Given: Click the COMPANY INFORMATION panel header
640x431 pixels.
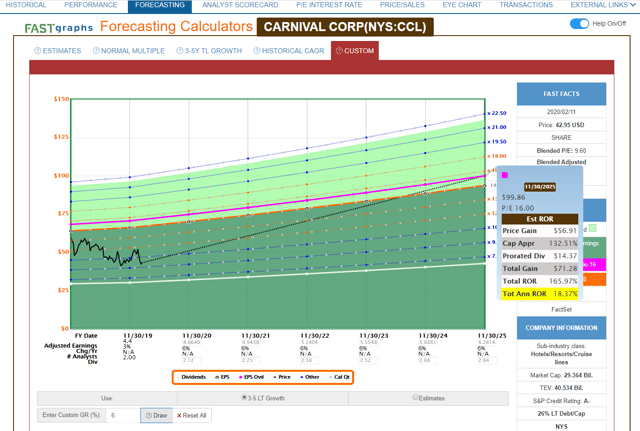Looking at the screenshot, I should coord(561,328).
